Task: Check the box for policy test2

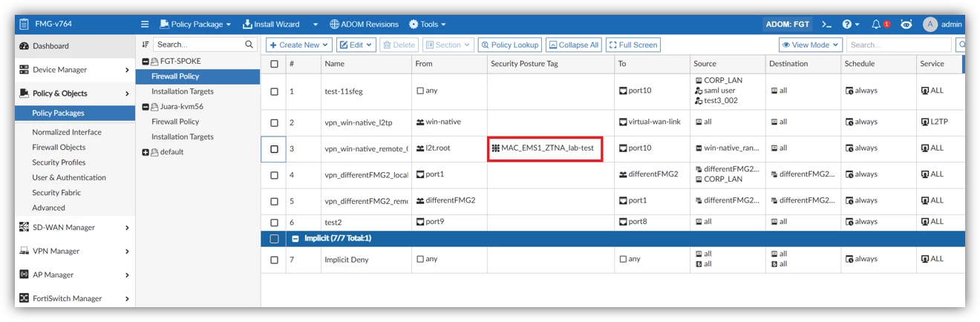Action: pos(274,223)
